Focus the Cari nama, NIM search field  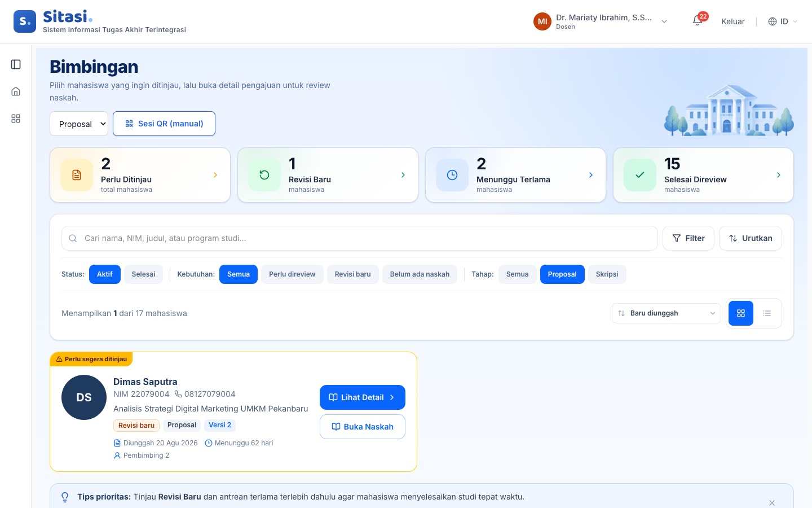360,238
